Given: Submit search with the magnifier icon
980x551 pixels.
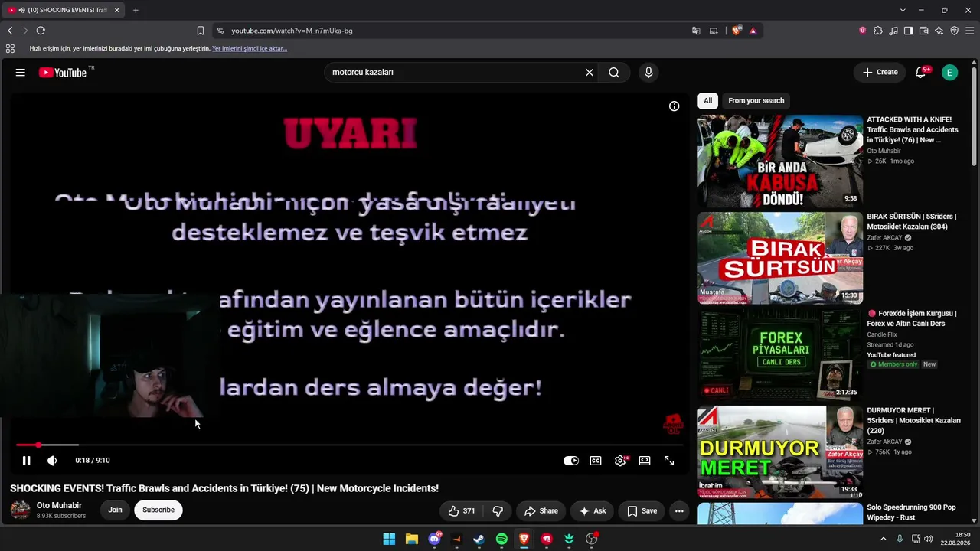Looking at the screenshot, I should [x=614, y=73].
